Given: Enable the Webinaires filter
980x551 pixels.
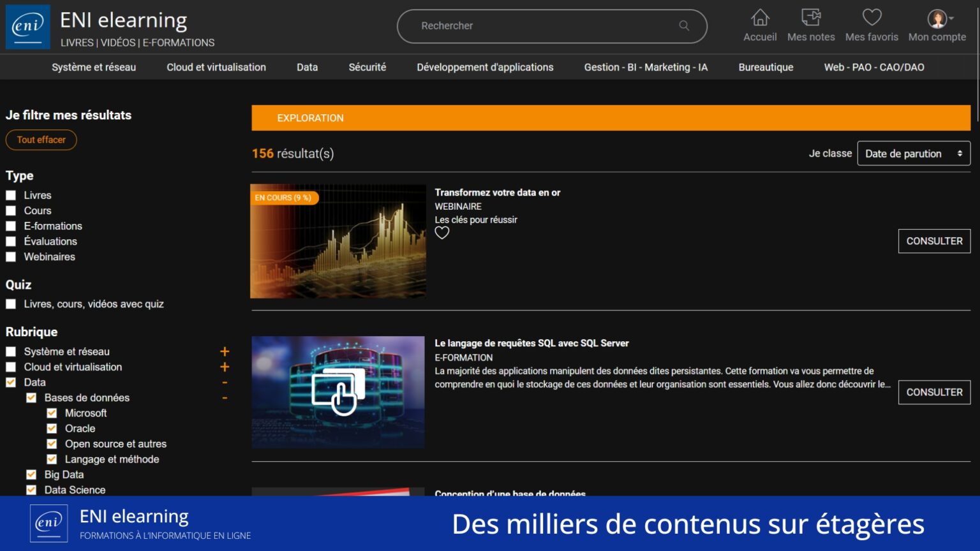Looking at the screenshot, I should click(10, 256).
